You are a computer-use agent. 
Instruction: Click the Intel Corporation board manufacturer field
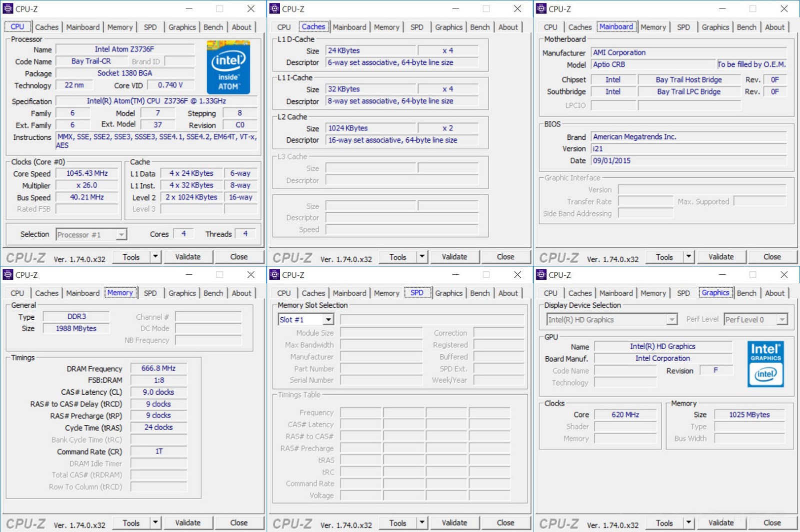tap(662, 358)
